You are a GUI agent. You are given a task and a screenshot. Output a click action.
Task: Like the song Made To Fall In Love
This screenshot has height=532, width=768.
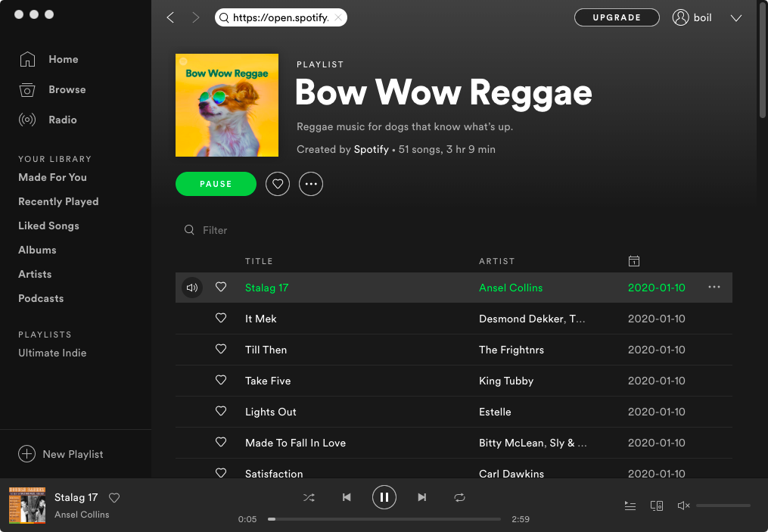point(221,442)
